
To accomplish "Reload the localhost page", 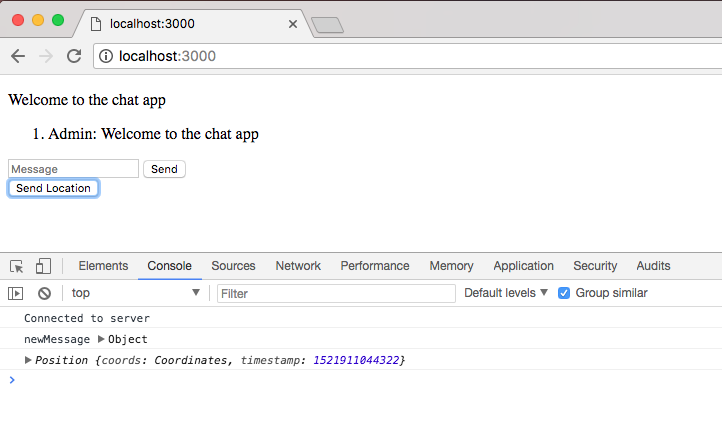I will 73,56.
